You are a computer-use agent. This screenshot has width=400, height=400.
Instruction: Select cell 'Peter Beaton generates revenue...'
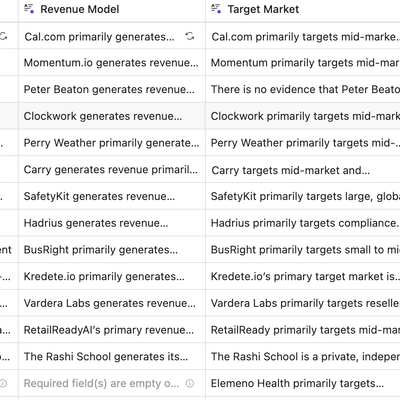click(112, 89)
